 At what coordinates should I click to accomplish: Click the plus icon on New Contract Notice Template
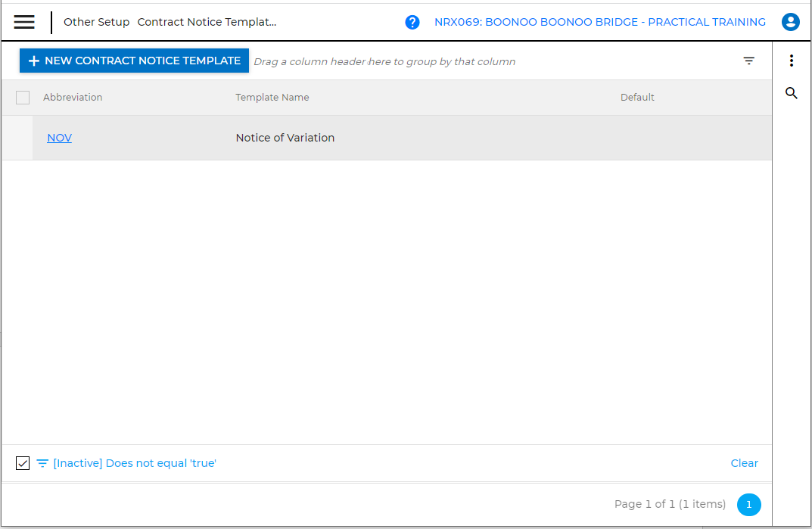pyautogui.click(x=33, y=61)
